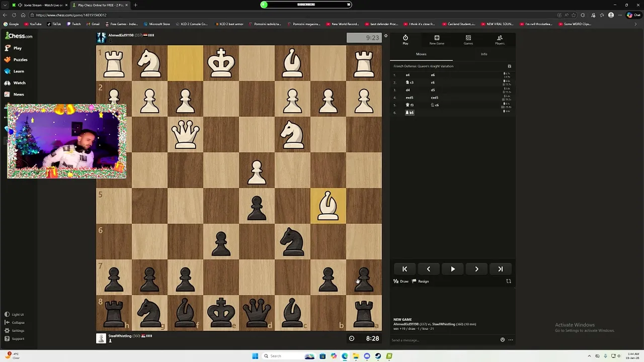644x362 pixels.
Task: Step forward one move
Action: [x=476, y=269]
